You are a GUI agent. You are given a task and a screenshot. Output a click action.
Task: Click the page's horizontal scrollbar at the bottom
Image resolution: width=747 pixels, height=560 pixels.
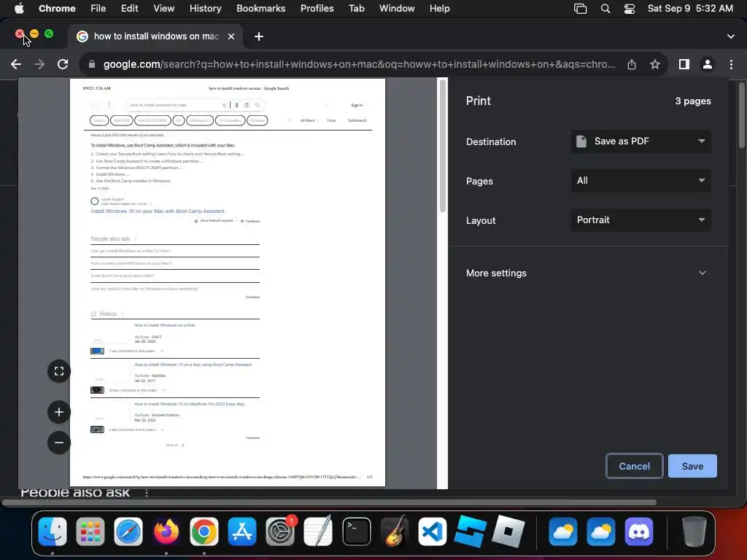click(x=329, y=502)
